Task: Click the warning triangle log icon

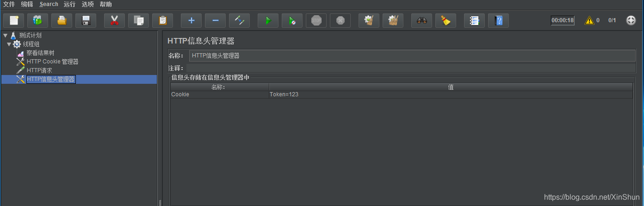Action: [x=589, y=20]
